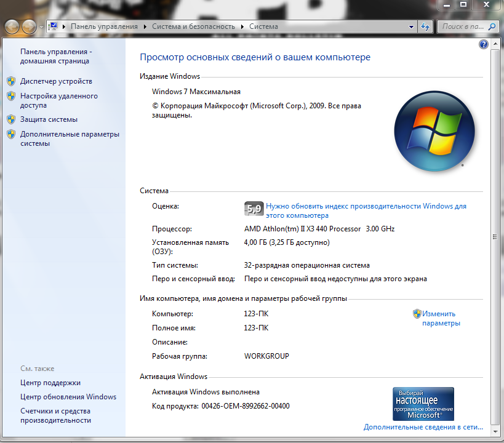This screenshot has height=443, width=504.
Task: Click the genuine Microsoft software badge
Action: [x=423, y=404]
